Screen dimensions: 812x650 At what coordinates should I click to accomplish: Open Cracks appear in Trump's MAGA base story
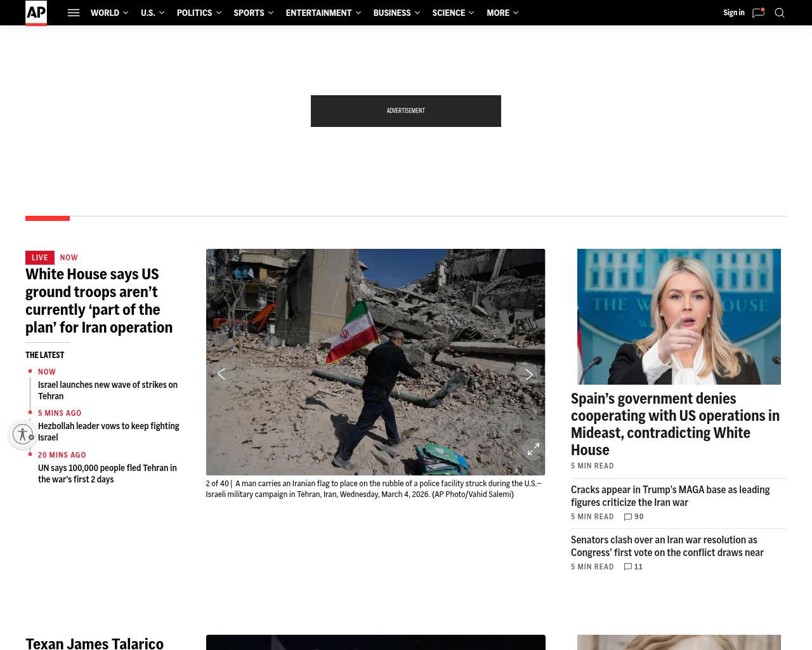[x=670, y=496]
